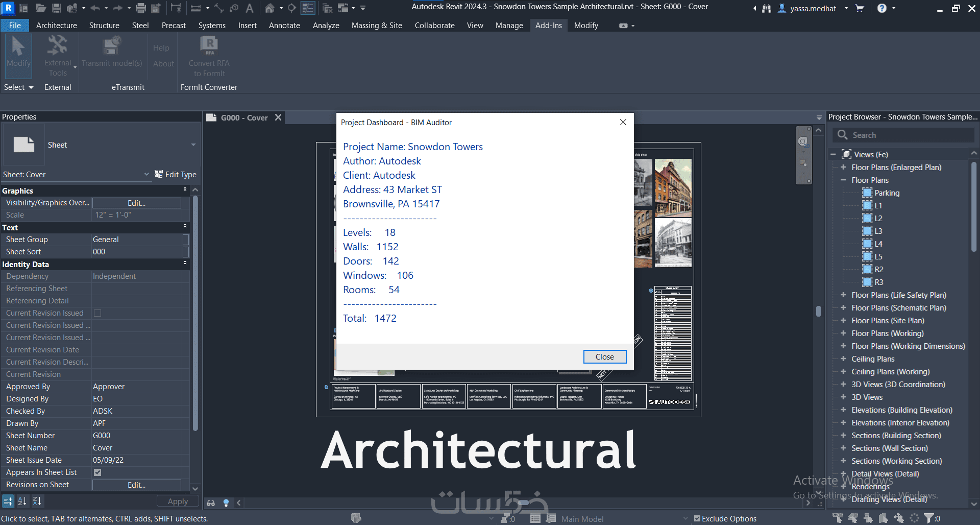980x525 pixels.
Task: Toggle the Exclude Options checkbox
Action: coord(697,518)
